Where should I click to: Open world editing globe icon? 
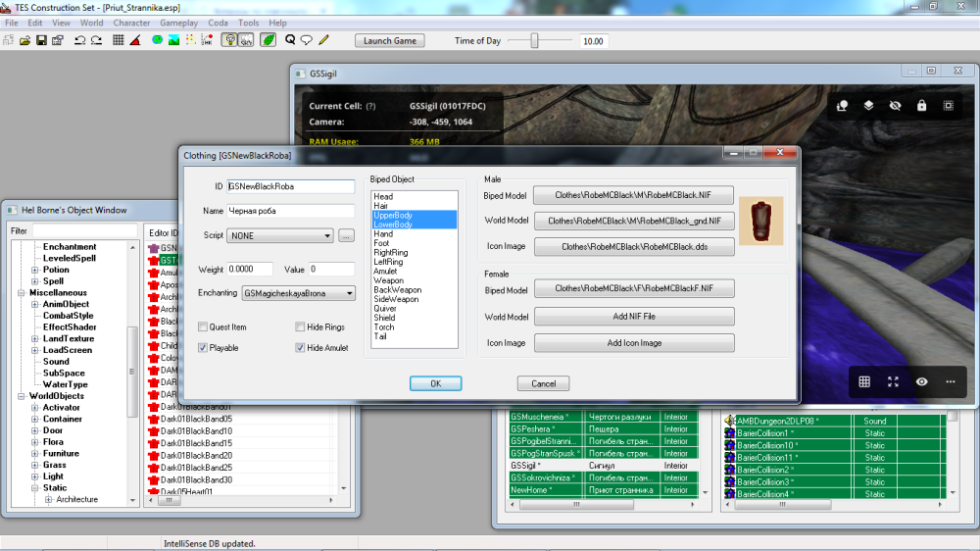click(x=158, y=40)
